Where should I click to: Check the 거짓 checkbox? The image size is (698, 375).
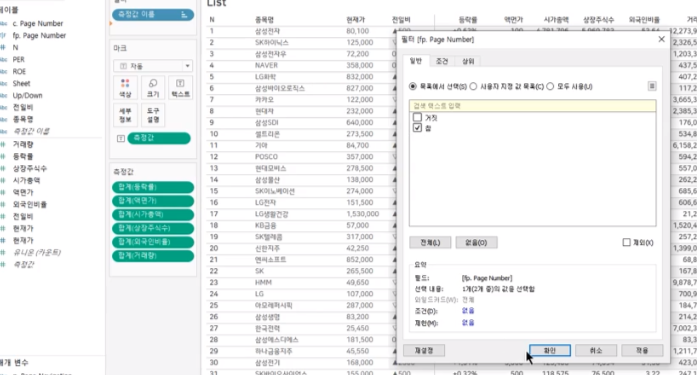click(417, 118)
